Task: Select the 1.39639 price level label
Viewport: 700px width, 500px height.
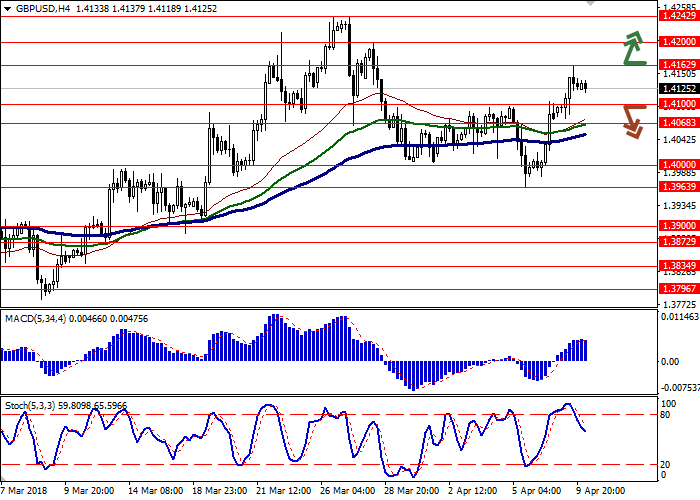Action: click(x=678, y=186)
